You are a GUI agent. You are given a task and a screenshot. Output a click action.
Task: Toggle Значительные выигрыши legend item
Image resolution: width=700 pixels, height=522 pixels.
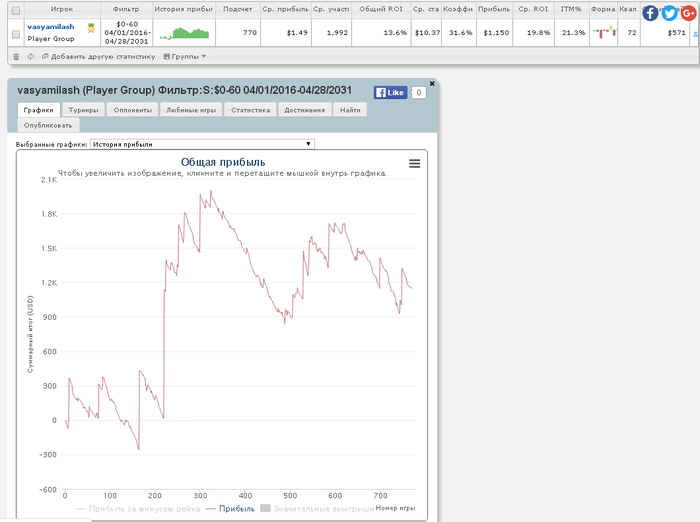[x=317, y=509]
